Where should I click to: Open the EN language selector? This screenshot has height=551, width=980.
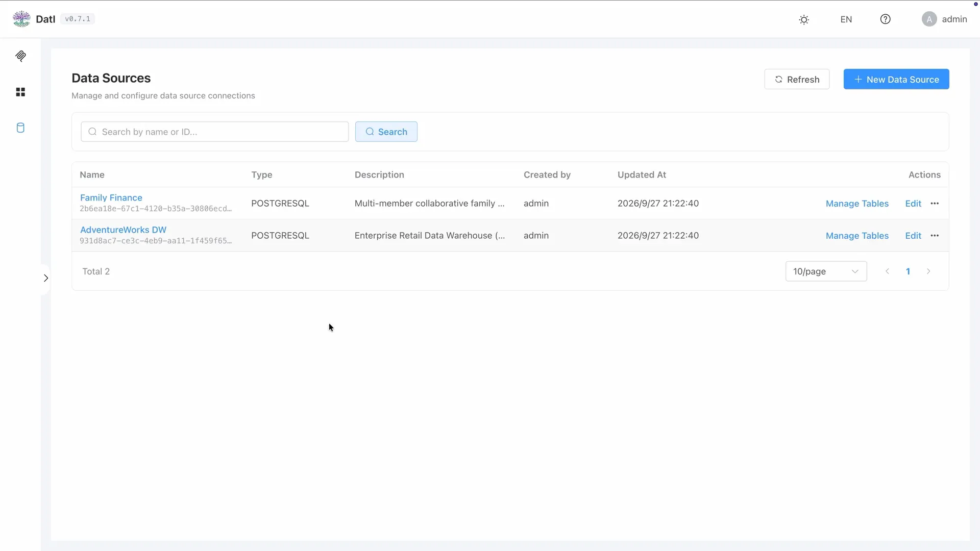(x=846, y=19)
